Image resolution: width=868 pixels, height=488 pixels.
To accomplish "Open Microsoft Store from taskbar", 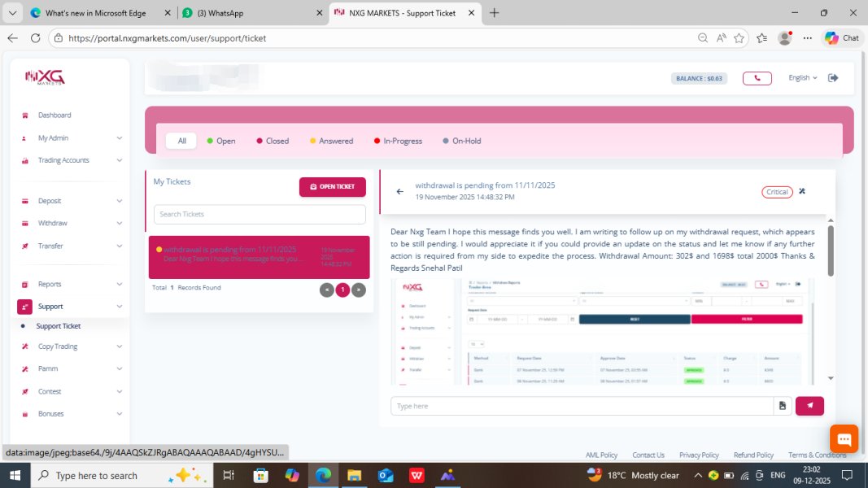I will (x=261, y=475).
